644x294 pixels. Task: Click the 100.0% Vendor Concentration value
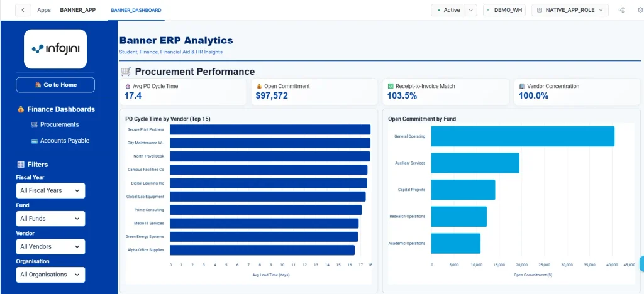[x=533, y=96]
